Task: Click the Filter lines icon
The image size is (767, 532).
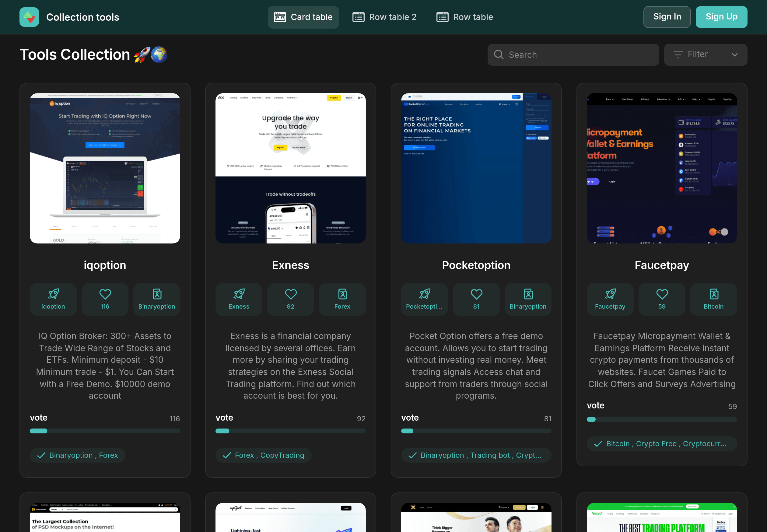Action: tap(678, 54)
